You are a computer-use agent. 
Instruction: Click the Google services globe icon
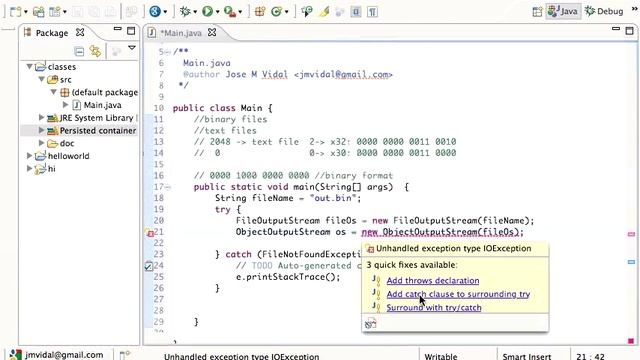point(155,11)
